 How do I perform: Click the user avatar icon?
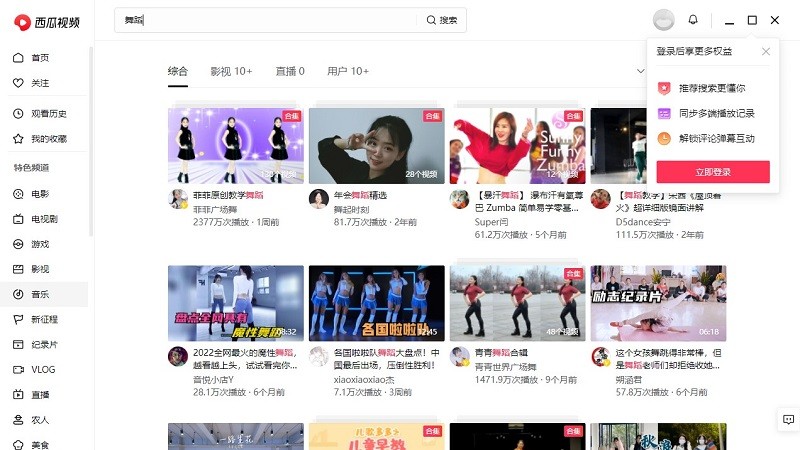pos(663,20)
